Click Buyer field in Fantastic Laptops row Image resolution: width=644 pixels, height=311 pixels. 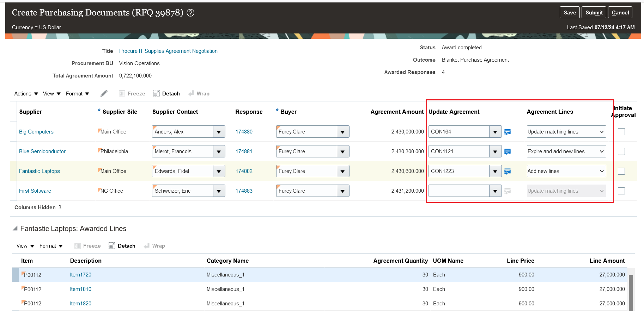[306, 171]
